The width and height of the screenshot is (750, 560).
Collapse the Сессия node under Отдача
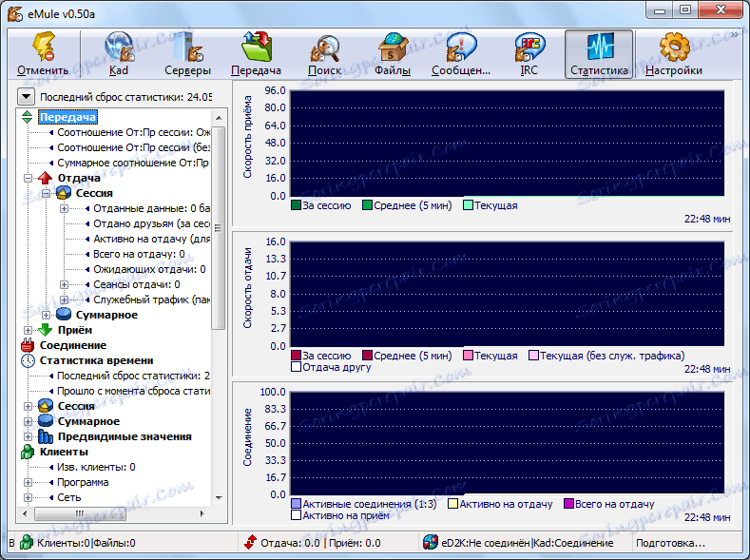click(x=47, y=193)
